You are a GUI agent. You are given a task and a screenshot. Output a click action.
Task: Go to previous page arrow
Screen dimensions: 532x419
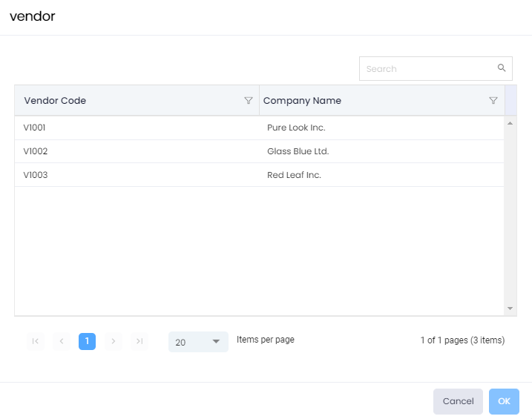point(61,341)
